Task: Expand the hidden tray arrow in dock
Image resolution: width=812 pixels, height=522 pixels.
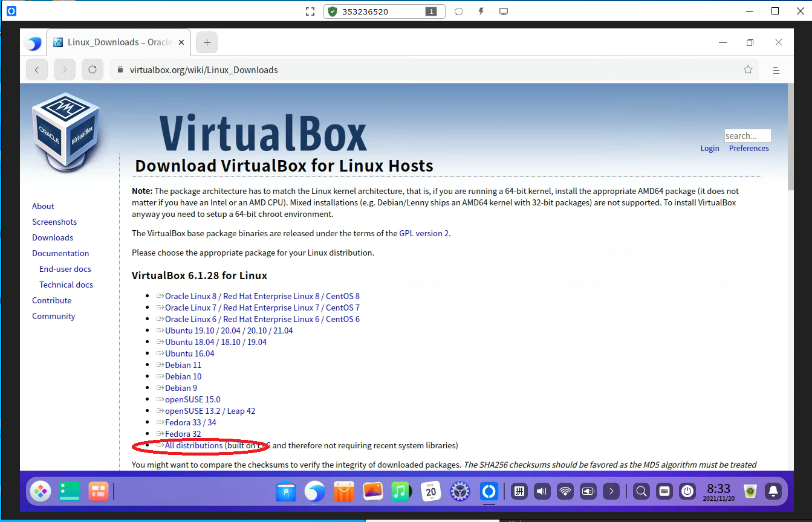Action: 612,491
